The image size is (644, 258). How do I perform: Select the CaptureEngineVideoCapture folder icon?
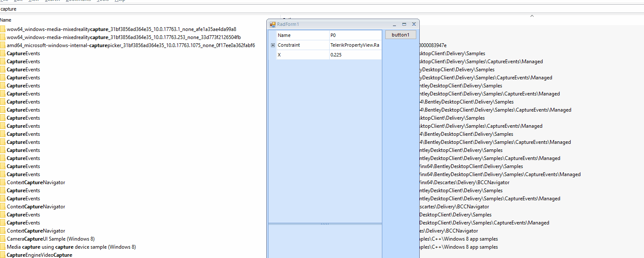point(3,255)
